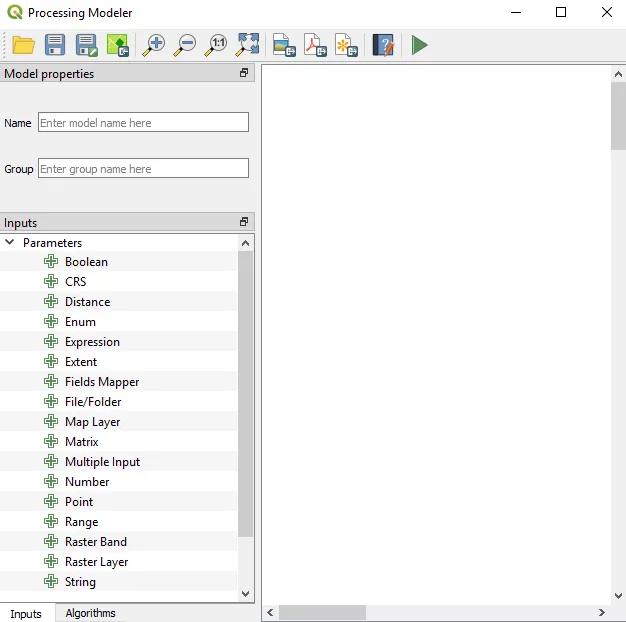Export the model as image
The width and height of the screenshot is (626, 622).
284,45
